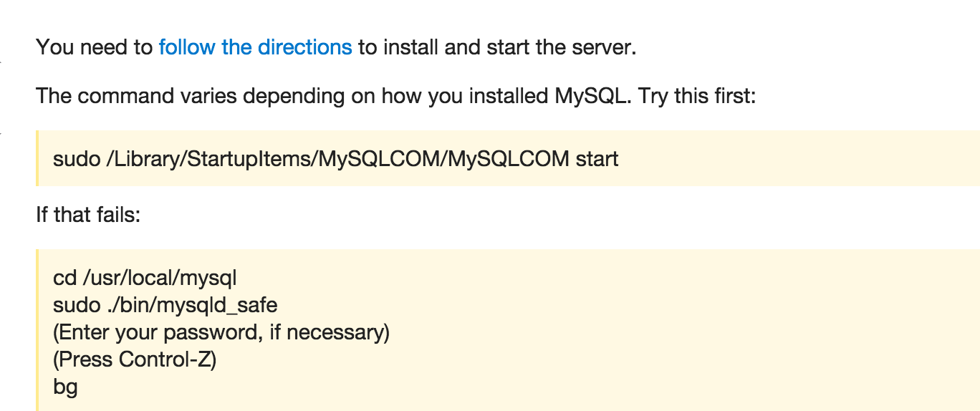The height and width of the screenshot is (411, 980).
Task: Click the "Try this first:" sentence
Action: pos(697,95)
